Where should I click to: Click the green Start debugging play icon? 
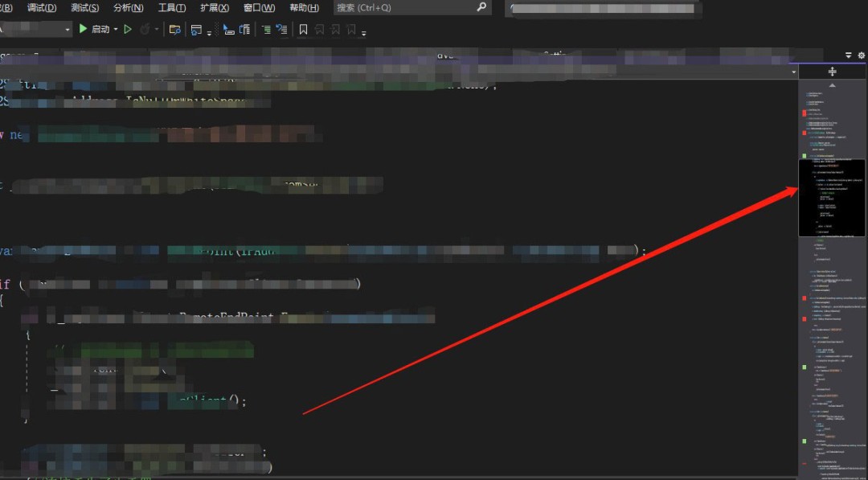coord(83,29)
